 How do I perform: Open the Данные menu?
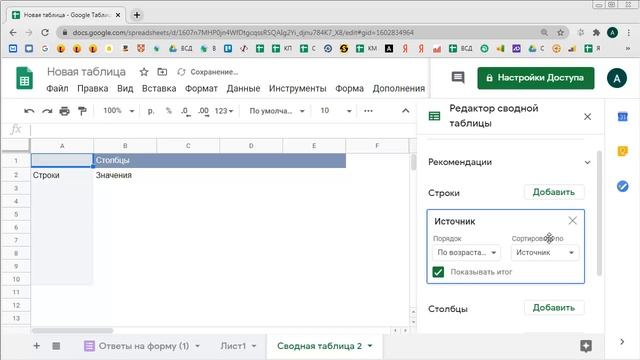point(243,89)
